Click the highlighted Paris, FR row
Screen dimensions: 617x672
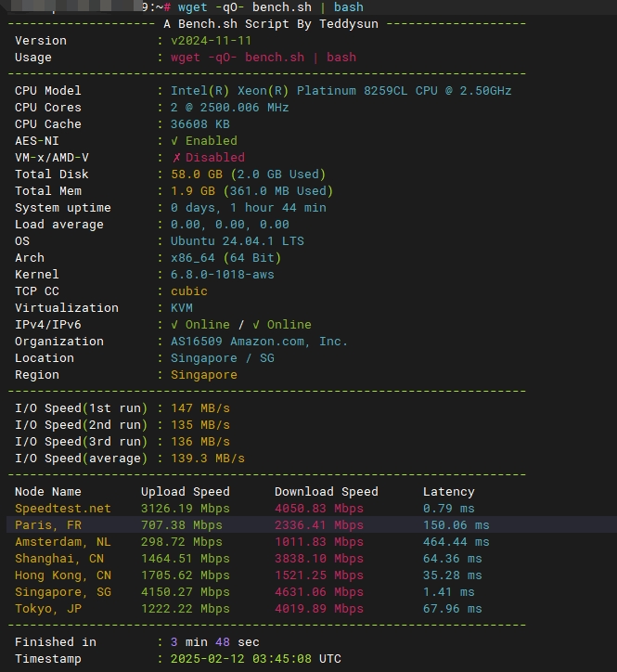(x=308, y=525)
